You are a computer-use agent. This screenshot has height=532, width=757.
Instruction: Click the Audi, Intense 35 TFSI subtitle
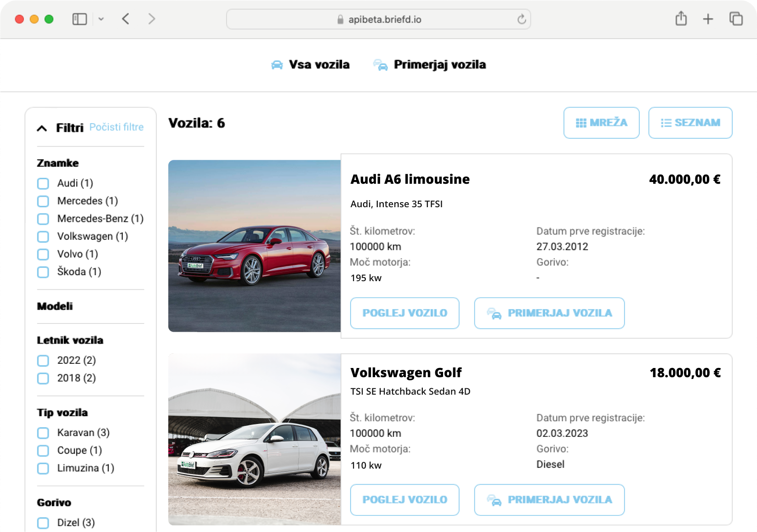click(x=397, y=204)
